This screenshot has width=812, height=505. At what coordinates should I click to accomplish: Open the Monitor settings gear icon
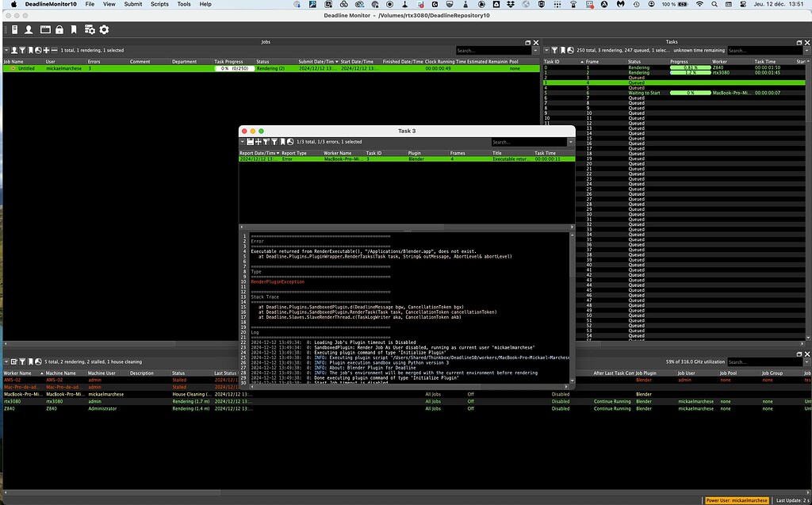pos(103,29)
